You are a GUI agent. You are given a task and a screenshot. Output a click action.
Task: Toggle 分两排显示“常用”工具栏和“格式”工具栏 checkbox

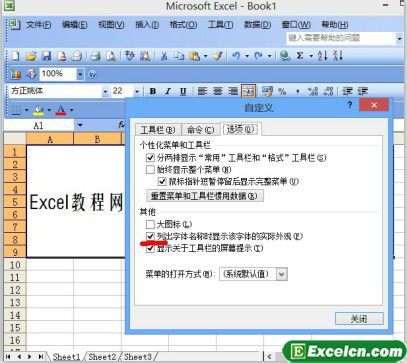pos(150,157)
